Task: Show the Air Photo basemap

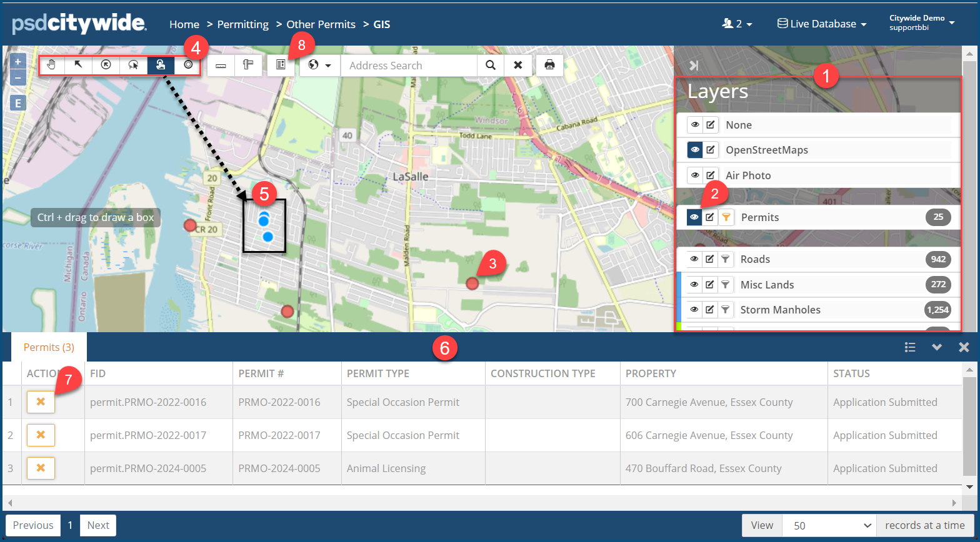Action: click(x=694, y=175)
